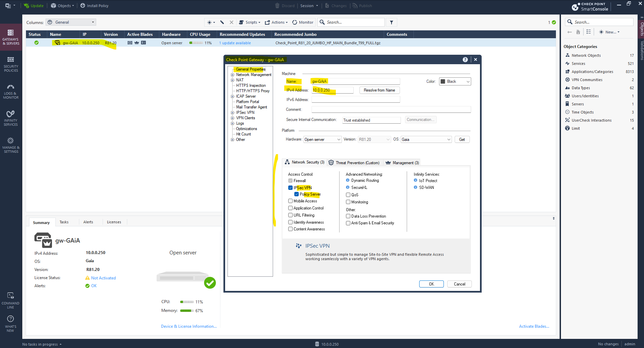Open the Session menu
Screen dimensions: 644x348
click(309, 6)
